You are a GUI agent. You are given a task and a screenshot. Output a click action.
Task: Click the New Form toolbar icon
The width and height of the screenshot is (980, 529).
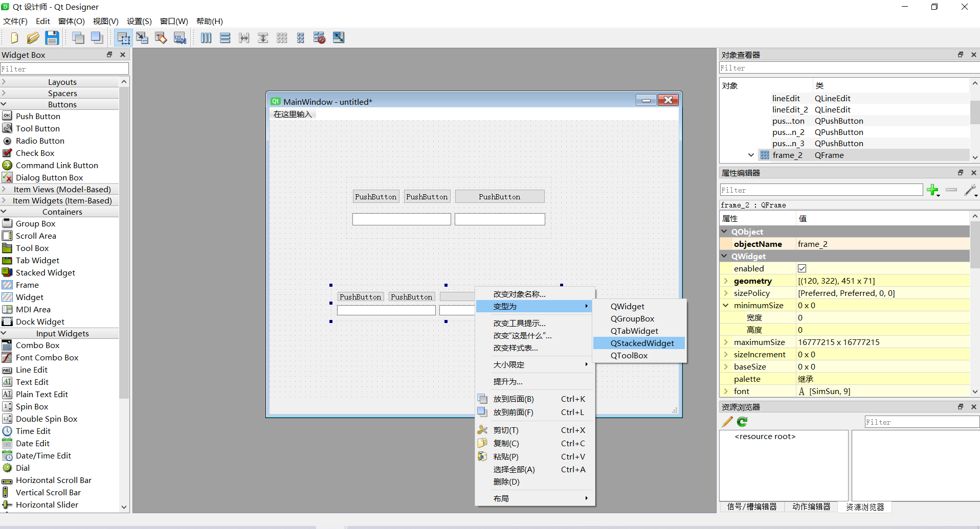[x=14, y=38]
